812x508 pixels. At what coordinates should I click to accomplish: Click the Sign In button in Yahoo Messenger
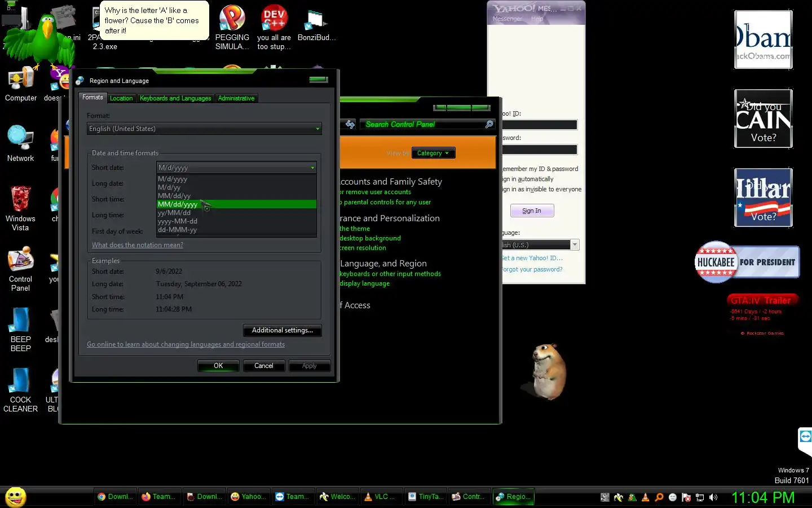coord(532,211)
